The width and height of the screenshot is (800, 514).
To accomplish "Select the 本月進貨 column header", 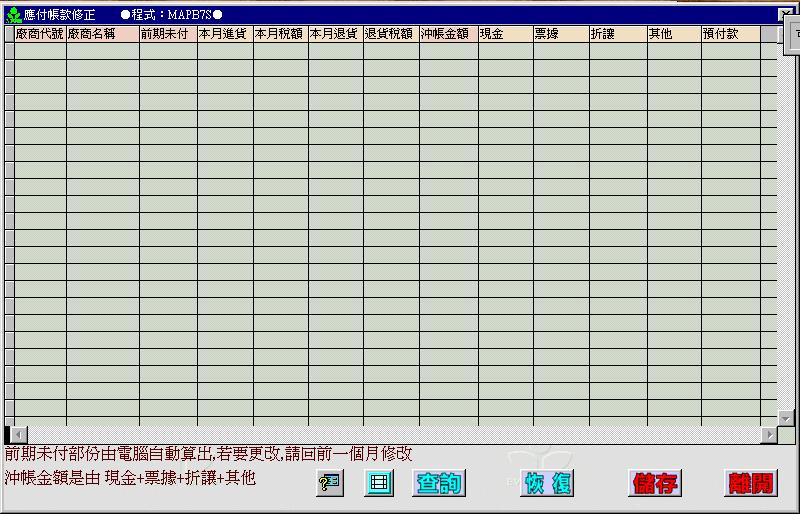I will (224, 34).
